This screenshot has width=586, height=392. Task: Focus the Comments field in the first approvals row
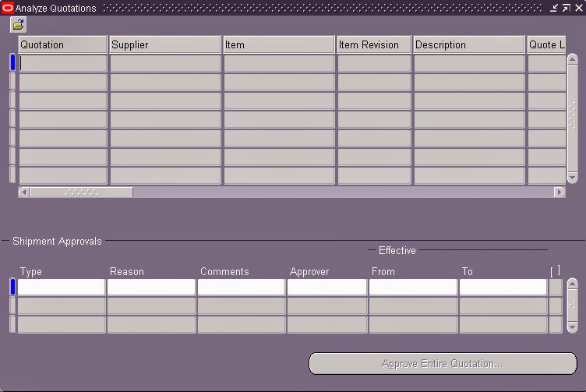[x=242, y=287]
